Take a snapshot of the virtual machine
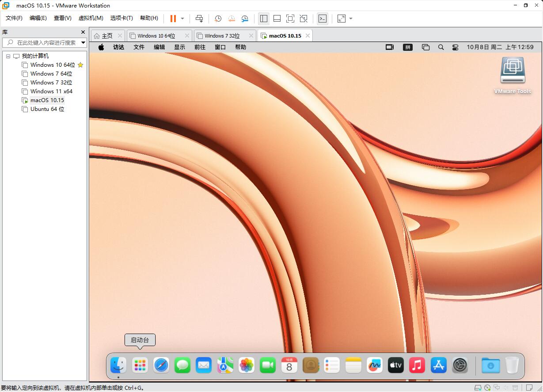The width and height of the screenshot is (543, 392). (x=217, y=19)
